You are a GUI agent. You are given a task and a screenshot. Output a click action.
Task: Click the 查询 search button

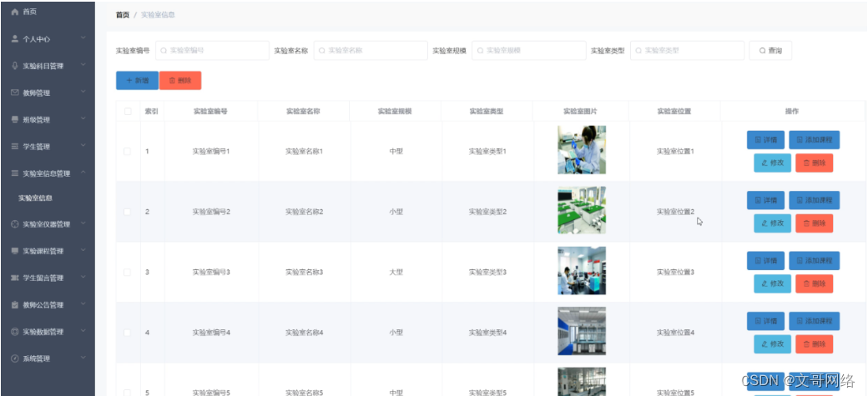pyautogui.click(x=770, y=50)
